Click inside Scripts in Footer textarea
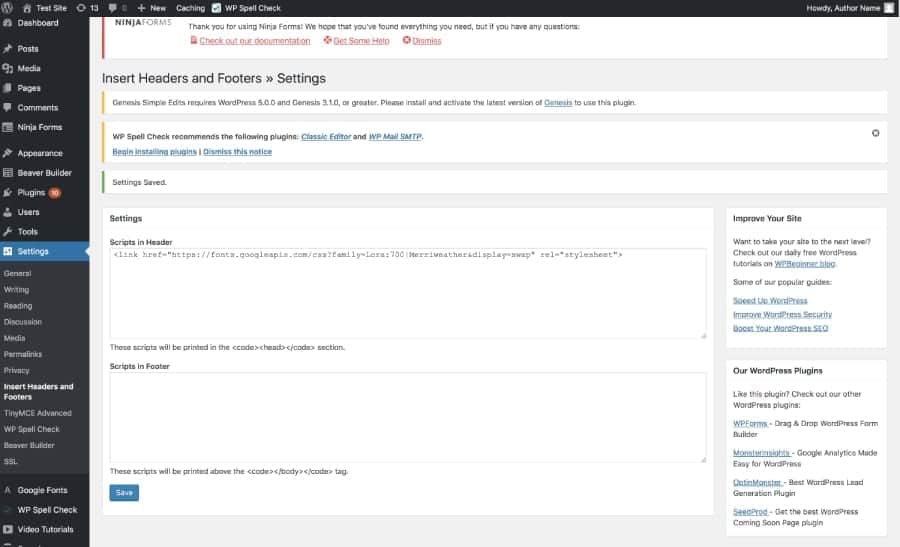This screenshot has width=900, height=547. coord(408,418)
